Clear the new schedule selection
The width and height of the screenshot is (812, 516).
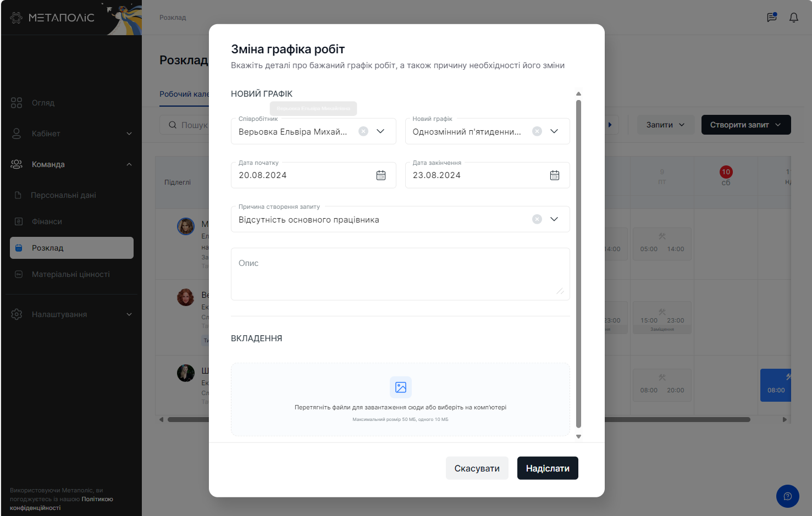click(x=537, y=131)
